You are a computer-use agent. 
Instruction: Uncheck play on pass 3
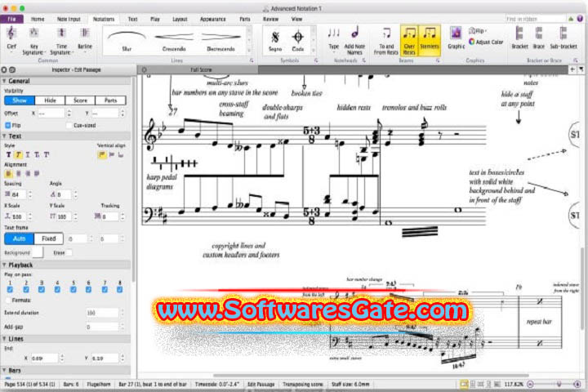tap(42, 290)
